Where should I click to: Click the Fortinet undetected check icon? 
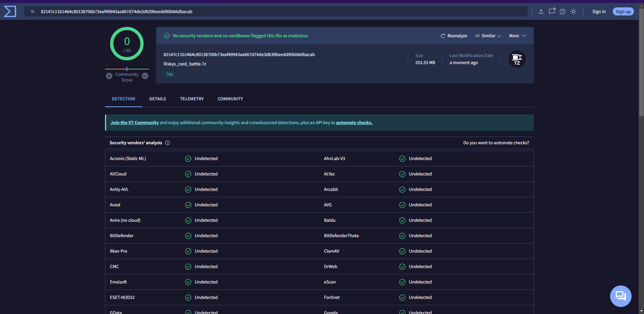click(x=402, y=298)
